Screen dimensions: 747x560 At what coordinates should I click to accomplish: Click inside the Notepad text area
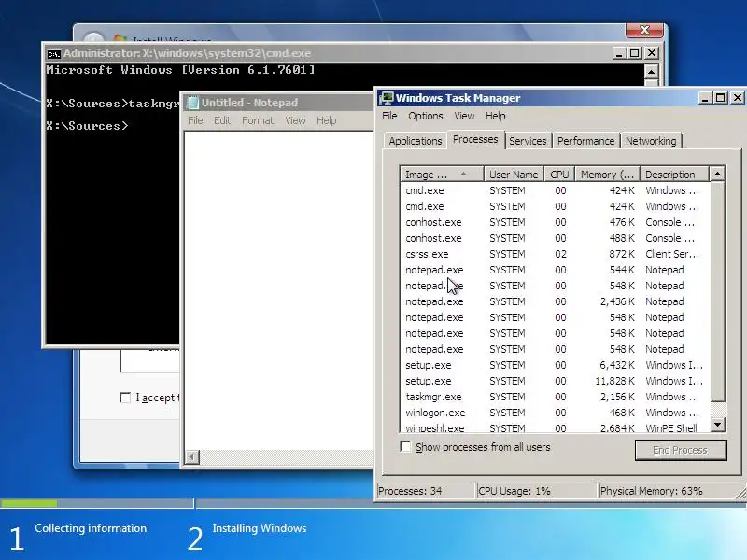coord(278,290)
